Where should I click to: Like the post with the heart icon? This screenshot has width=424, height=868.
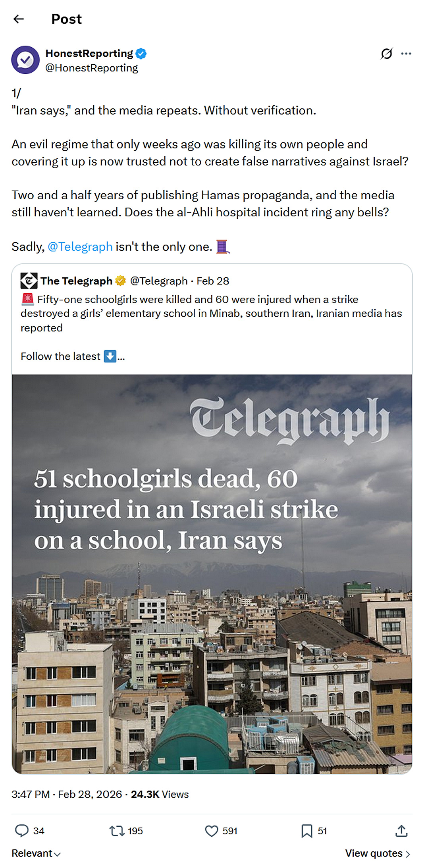[212, 830]
